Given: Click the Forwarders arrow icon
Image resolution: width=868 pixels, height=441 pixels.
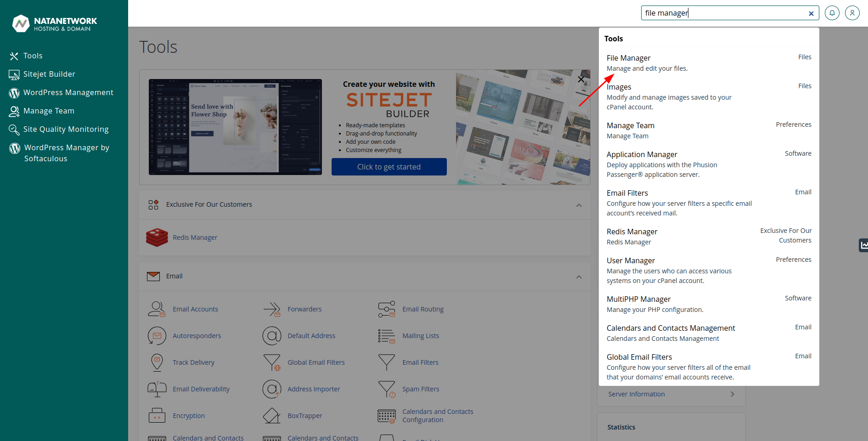Looking at the screenshot, I should (272, 309).
